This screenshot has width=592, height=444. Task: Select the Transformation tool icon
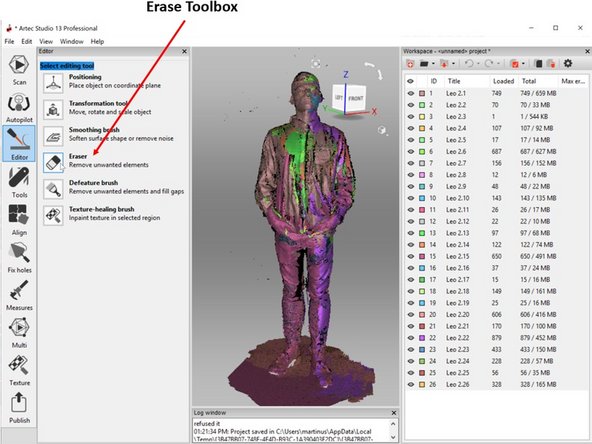point(53,109)
